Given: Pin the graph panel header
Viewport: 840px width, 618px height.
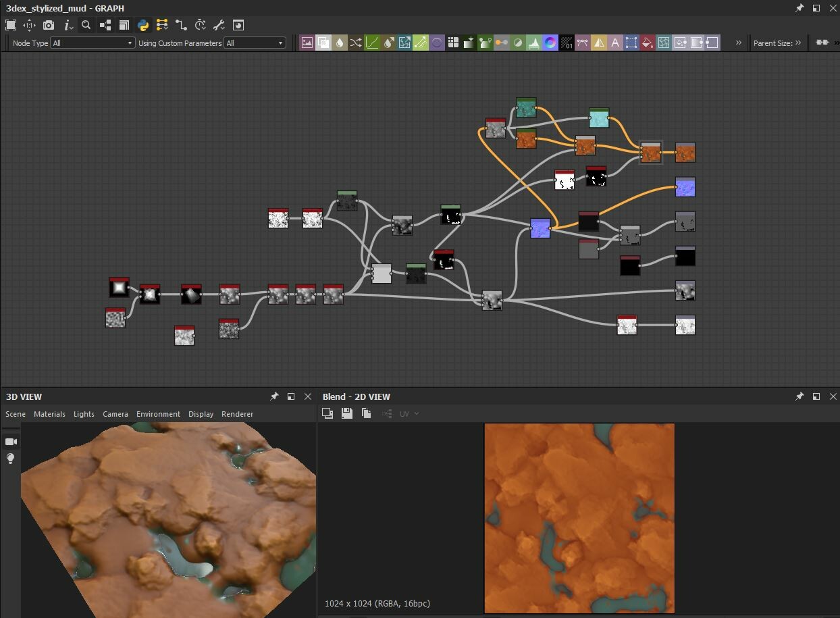Looking at the screenshot, I should 799,8.
